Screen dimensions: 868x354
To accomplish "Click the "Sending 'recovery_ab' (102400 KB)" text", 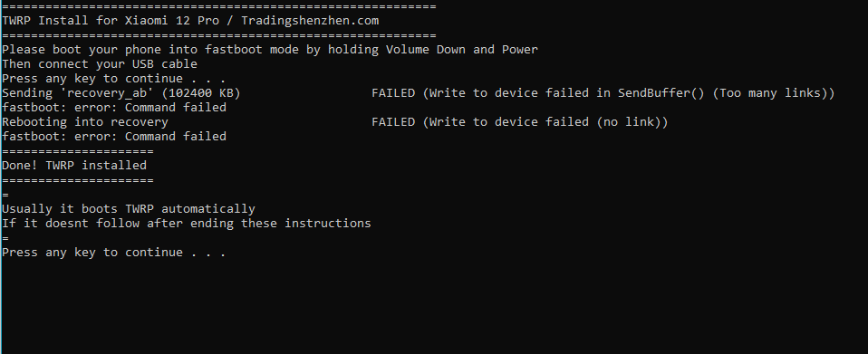I will [x=121, y=93].
